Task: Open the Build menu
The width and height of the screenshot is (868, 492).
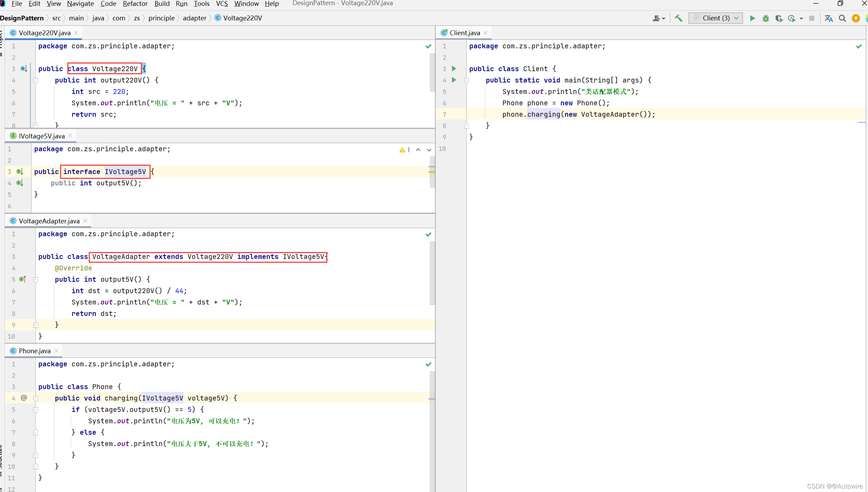Action: pyautogui.click(x=162, y=3)
